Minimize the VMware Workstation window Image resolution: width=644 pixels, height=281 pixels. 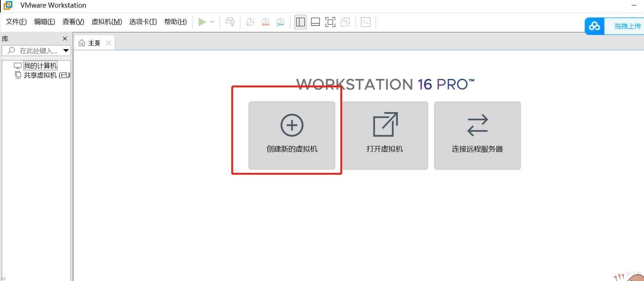click(634, 5)
